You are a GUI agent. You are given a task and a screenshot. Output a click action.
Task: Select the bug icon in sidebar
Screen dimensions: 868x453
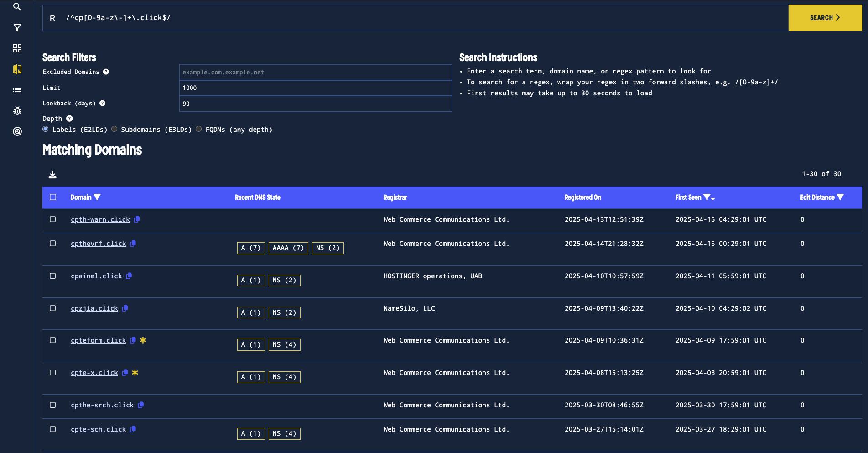(17, 110)
